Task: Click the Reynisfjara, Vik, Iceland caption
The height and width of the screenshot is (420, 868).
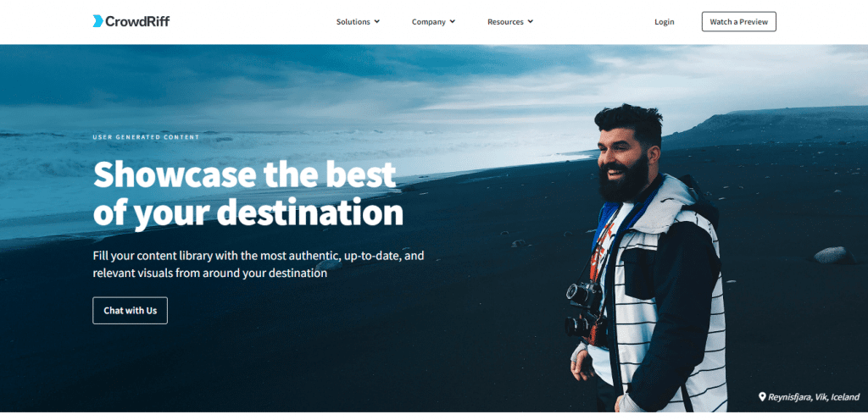Action: (x=813, y=397)
